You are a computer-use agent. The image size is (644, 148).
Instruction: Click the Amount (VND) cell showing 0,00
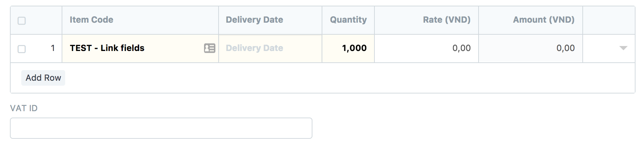coord(531,49)
